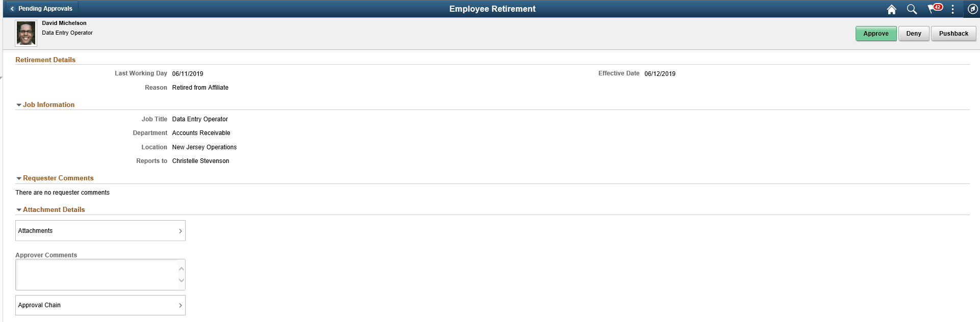Collapse the Job Information section

(19, 104)
